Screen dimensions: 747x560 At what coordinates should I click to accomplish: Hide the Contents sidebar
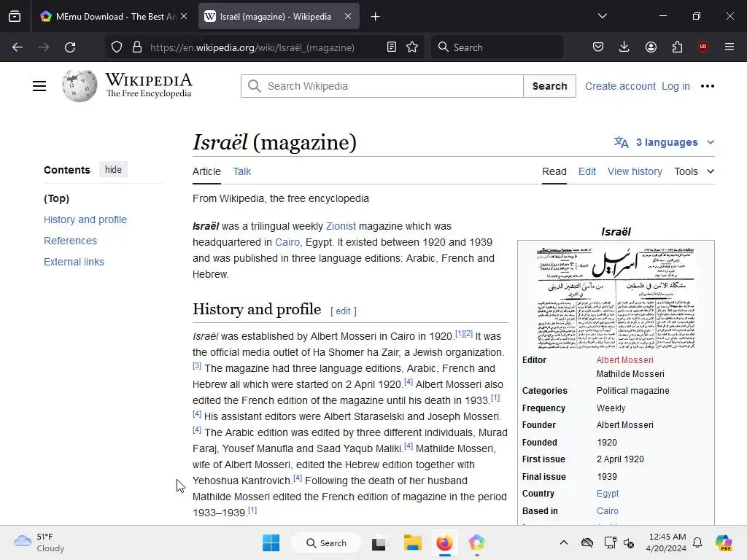coord(113,169)
